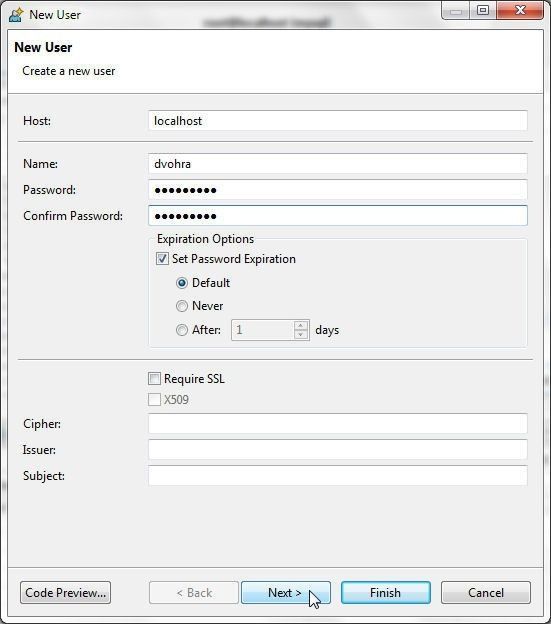This screenshot has height=624, width=551.
Task: Cancel the New User wizard
Action: 486,593
